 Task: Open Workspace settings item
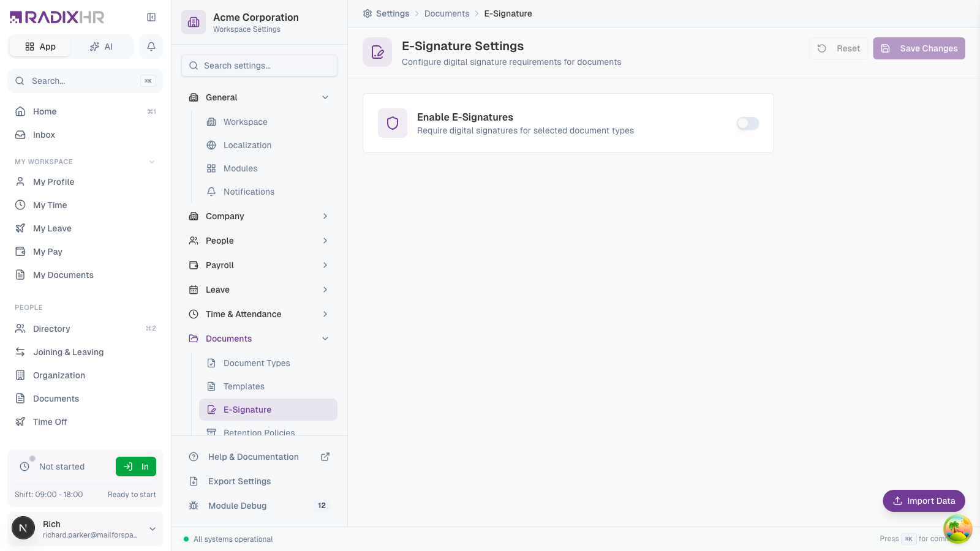pos(268,122)
